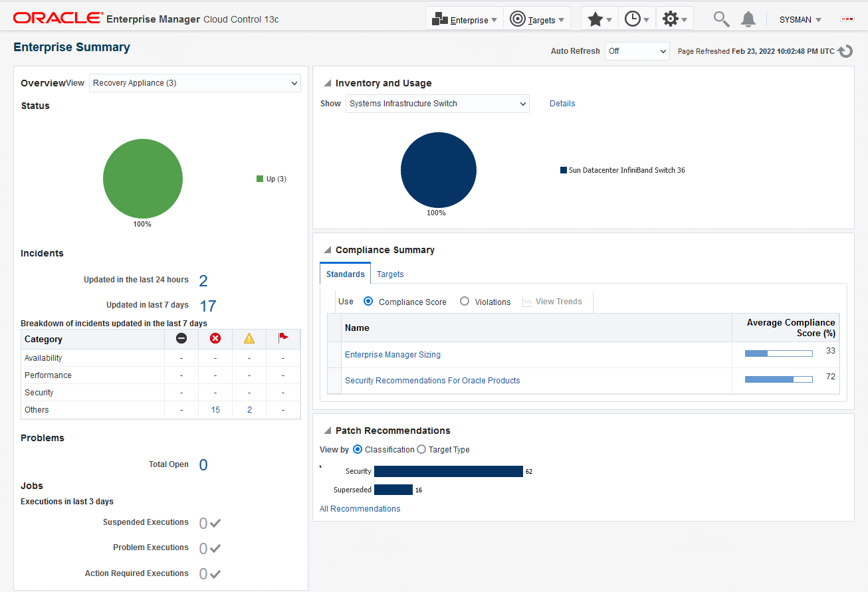The height and width of the screenshot is (592, 868).
Task: Open the Auto Refresh dropdown
Action: tap(637, 51)
